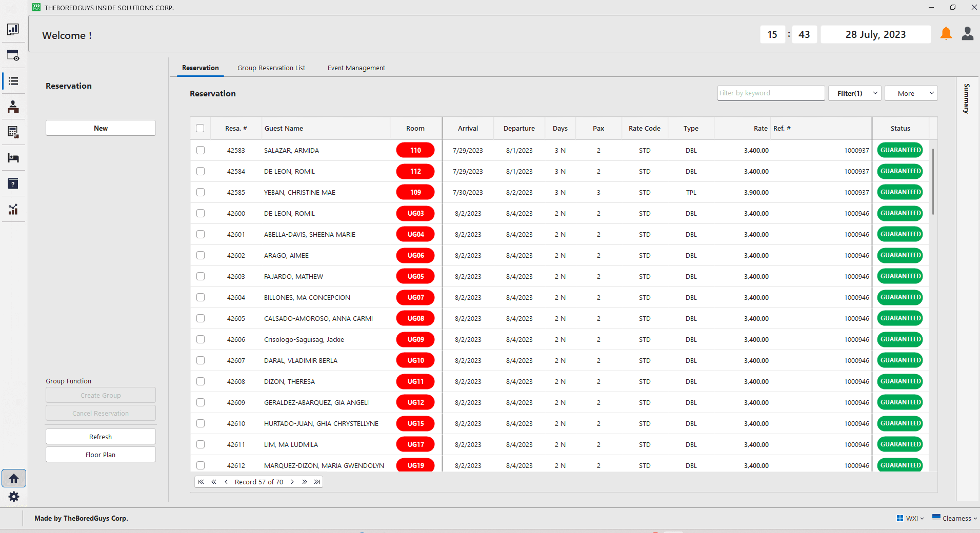
Task: Select the checkbox for reservation 42603
Action: [x=201, y=276]
